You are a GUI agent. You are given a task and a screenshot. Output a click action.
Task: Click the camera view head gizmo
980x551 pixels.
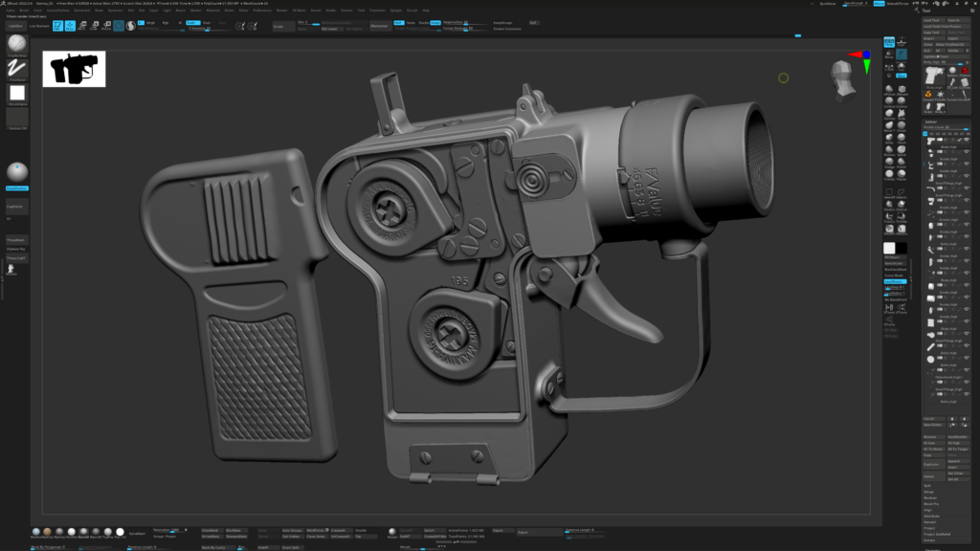[x=841, y=79]
